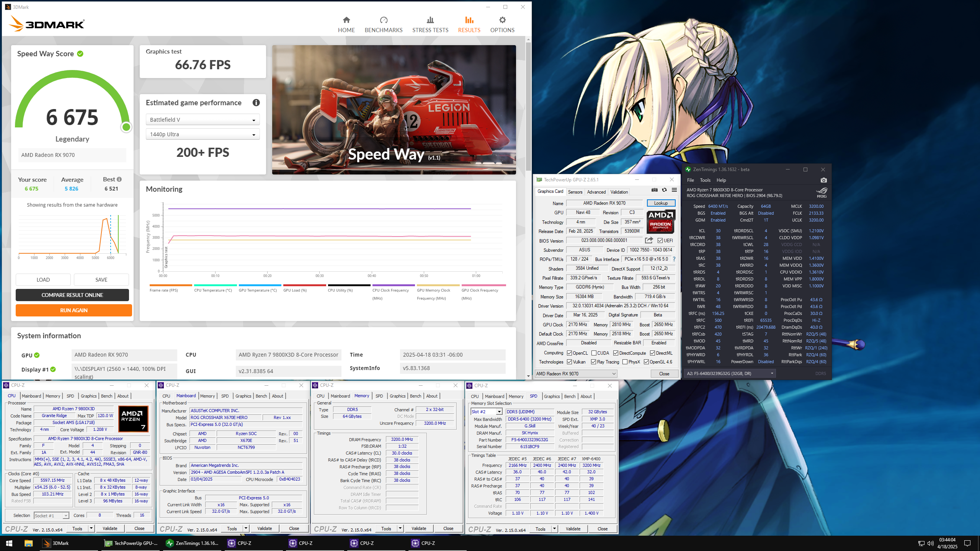
Task: Click GPU-Z BIOS export share icon
Action: tap(649, 240)
